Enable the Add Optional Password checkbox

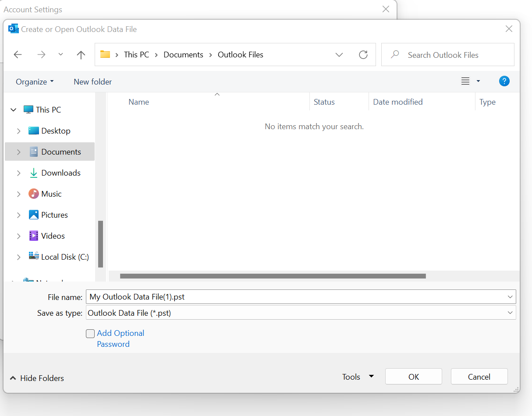pos(90,333)
